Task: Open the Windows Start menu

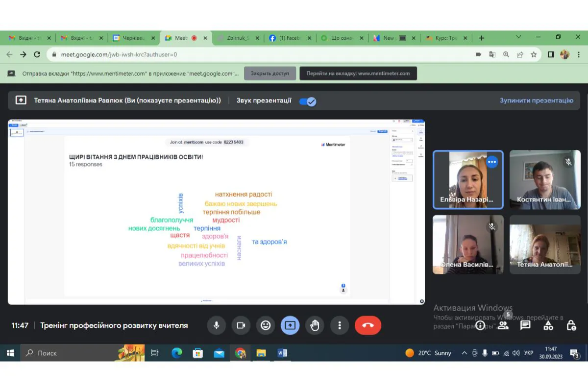Action: [10, 353]
